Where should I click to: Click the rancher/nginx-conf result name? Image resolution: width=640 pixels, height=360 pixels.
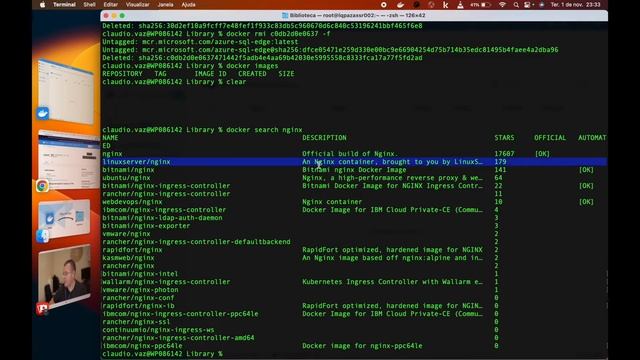tap(138, 298)
